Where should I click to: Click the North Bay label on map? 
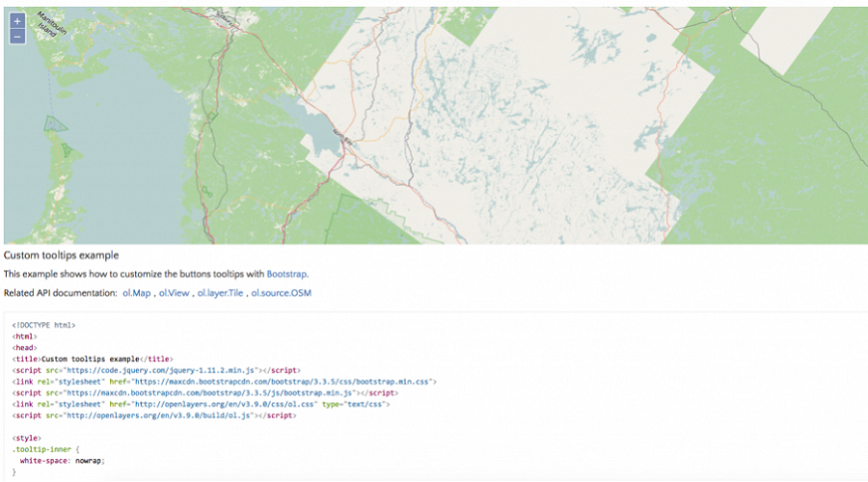click(x=342, y=137)
